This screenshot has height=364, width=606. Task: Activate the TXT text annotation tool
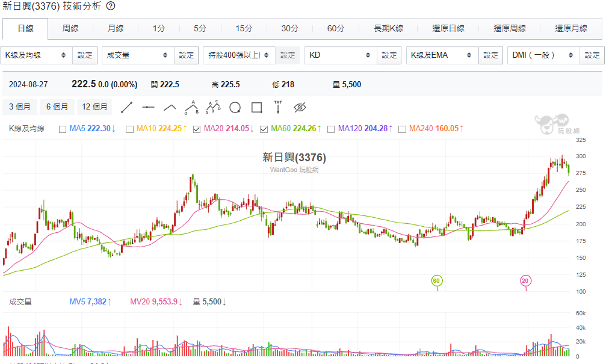coord(278,107)
